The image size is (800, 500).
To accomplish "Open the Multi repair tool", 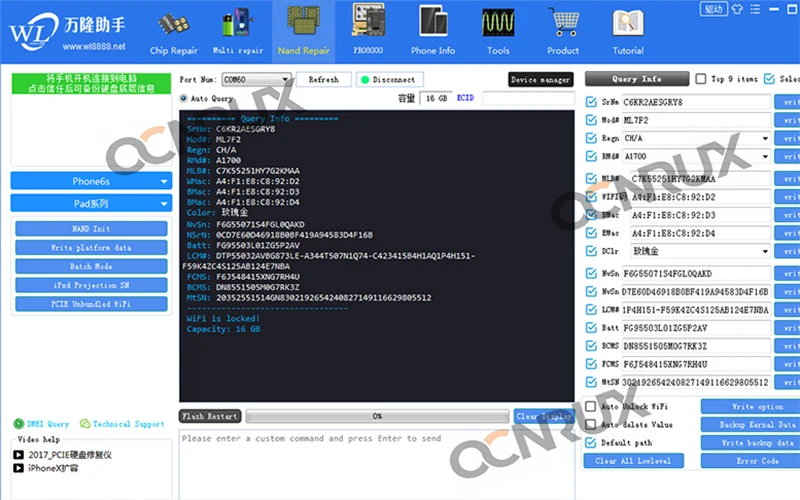I will pyautogui.click(x=238, y=32).
